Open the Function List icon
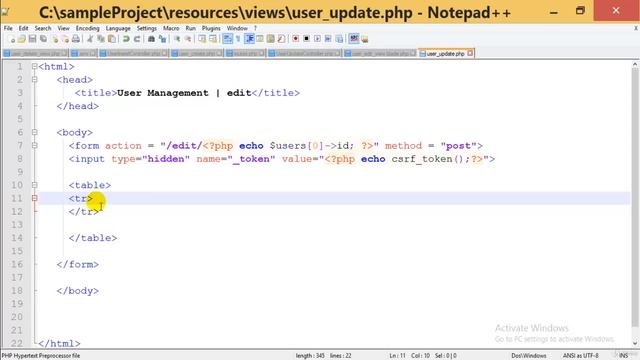 click(x=280, y=39)
